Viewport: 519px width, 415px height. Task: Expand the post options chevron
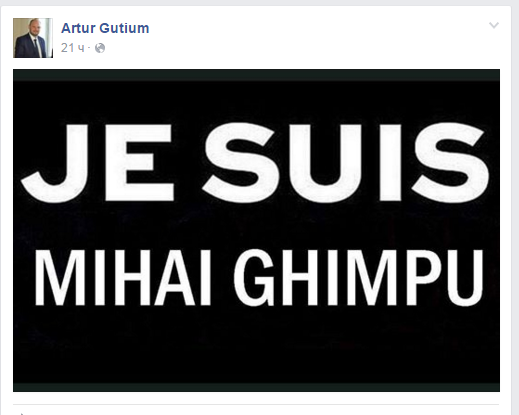(494, 25)
